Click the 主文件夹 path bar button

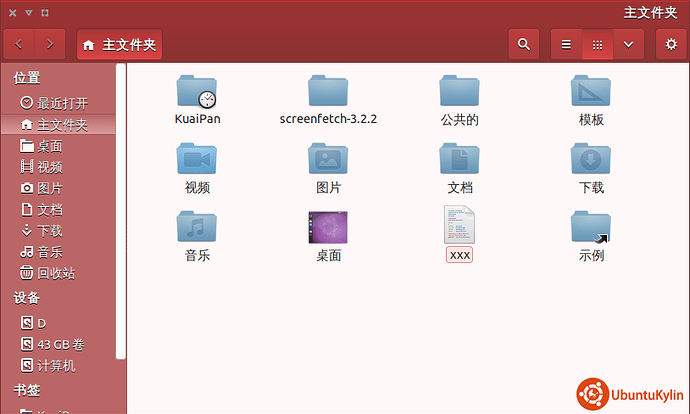pyautogui.click(x=119, y=44)
